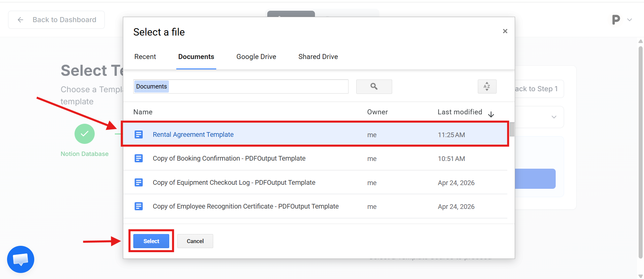This screenshot has width=644, height=279.
Task: Click in the Documents search field
Action: 255,87
